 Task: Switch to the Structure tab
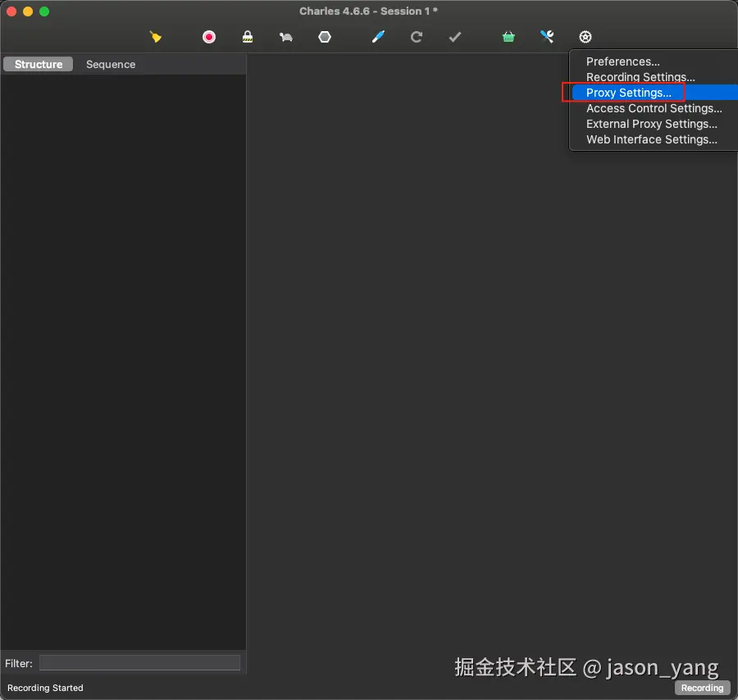38,64
